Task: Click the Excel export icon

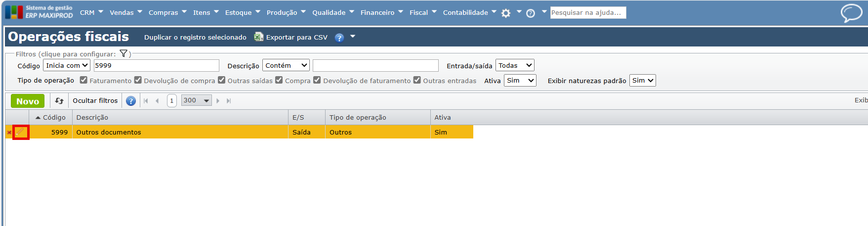Action: coord(258,37)
